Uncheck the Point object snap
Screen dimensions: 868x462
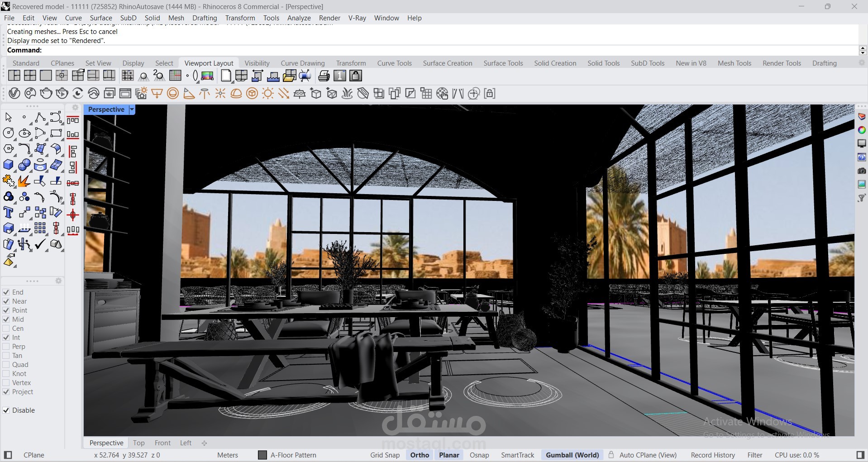pos(6,310)
